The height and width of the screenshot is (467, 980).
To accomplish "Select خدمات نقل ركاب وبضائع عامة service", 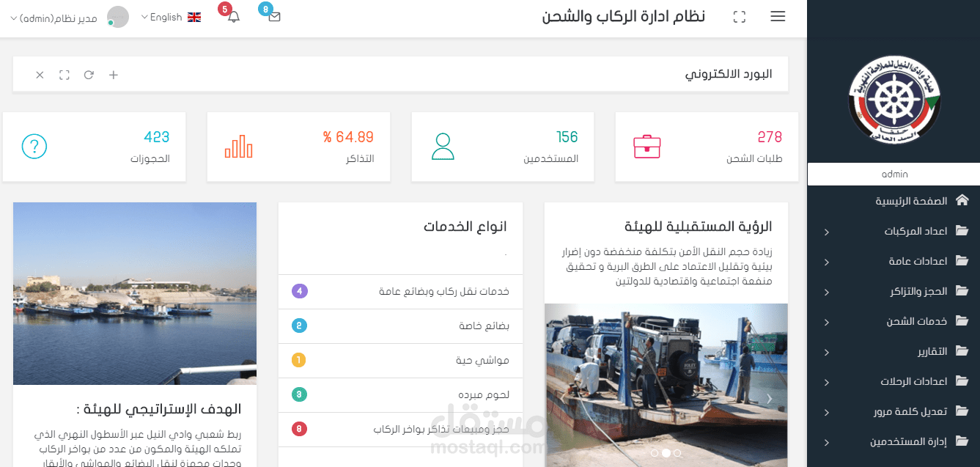I will (x=401, y=292).
